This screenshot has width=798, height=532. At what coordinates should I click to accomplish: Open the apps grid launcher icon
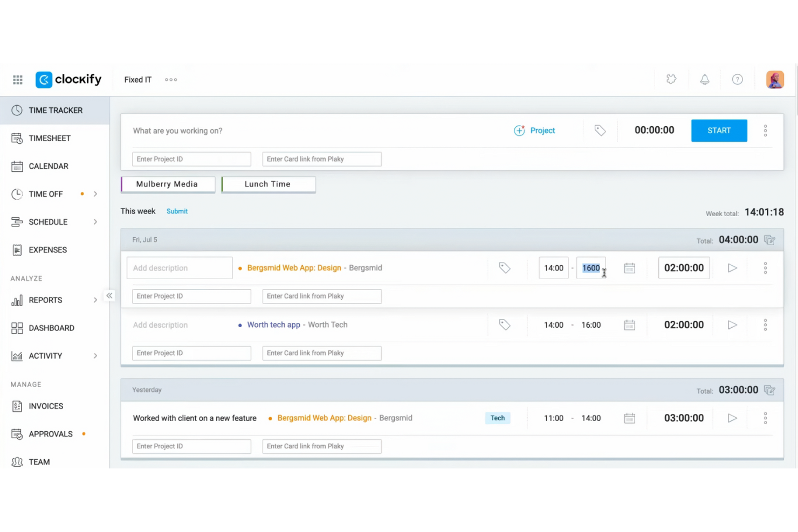[x=18, y=80]
